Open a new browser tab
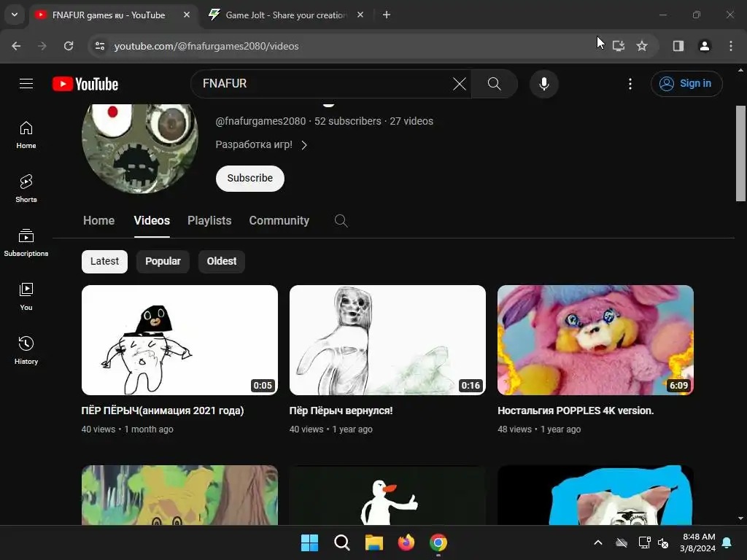747x560 pixels. pyautogui.click(x=387, y=15)
